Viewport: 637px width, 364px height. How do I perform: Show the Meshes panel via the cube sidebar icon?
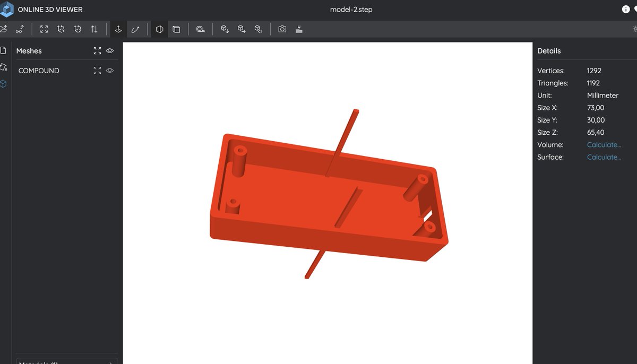point(3,84)
